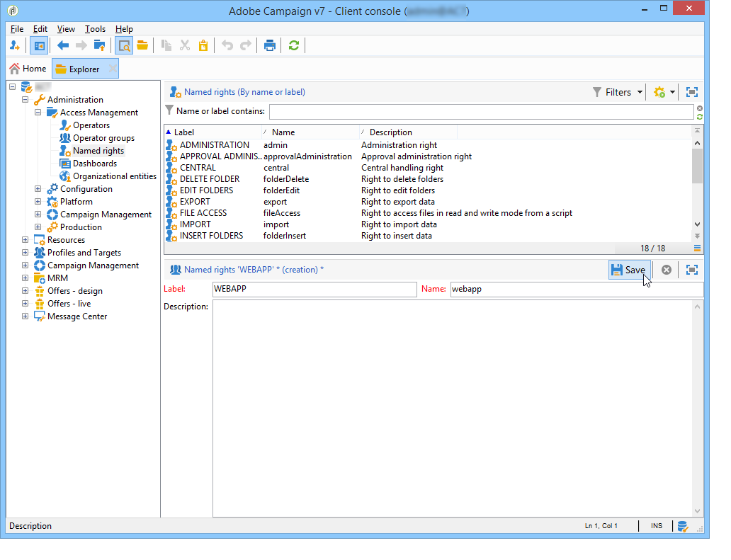Sort by the Label column header
731x560 pixels.
(x=213, y=132)
